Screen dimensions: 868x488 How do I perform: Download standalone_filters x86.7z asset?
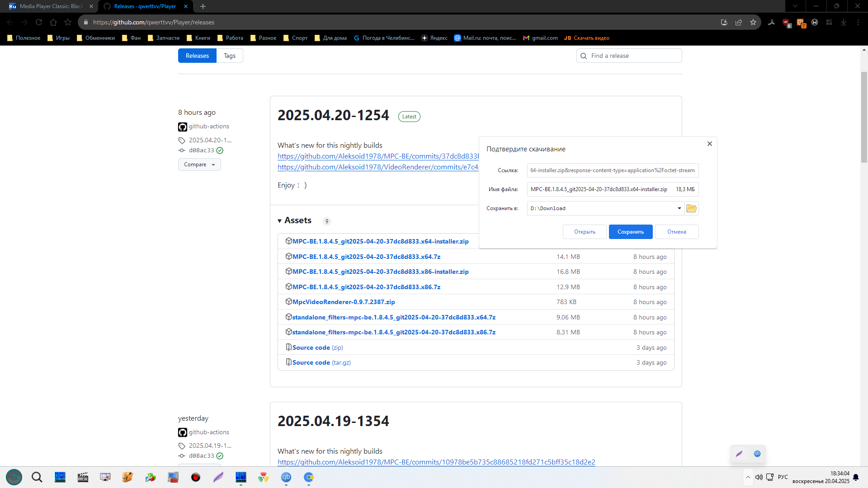(394, 332)
